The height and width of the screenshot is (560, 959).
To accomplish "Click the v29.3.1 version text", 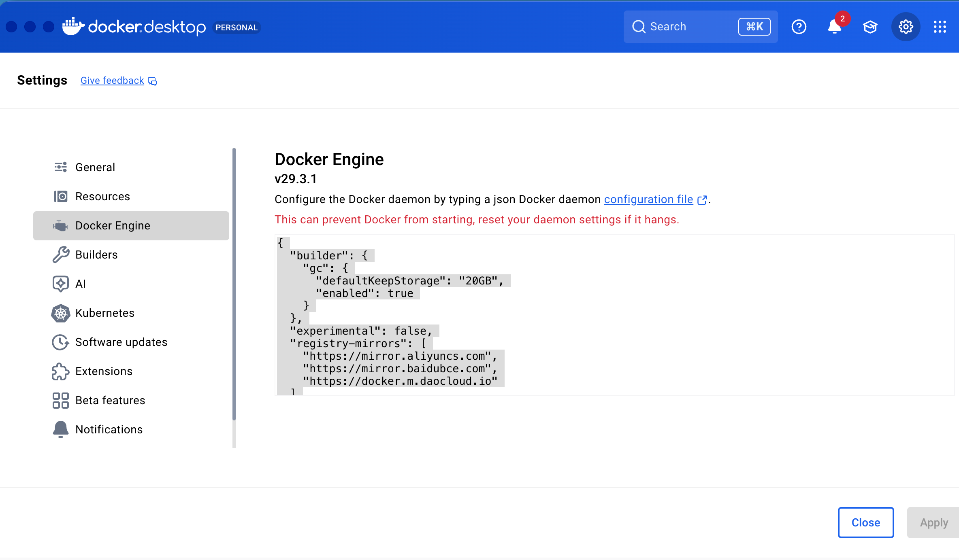I will coord(296,179).
